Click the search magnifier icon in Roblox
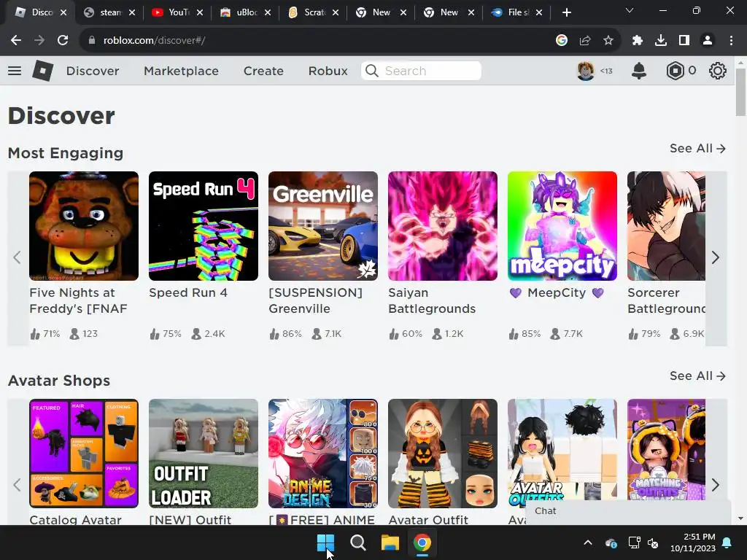The width and height of the screenshot is (747, 560). click(x=372, y=71)
